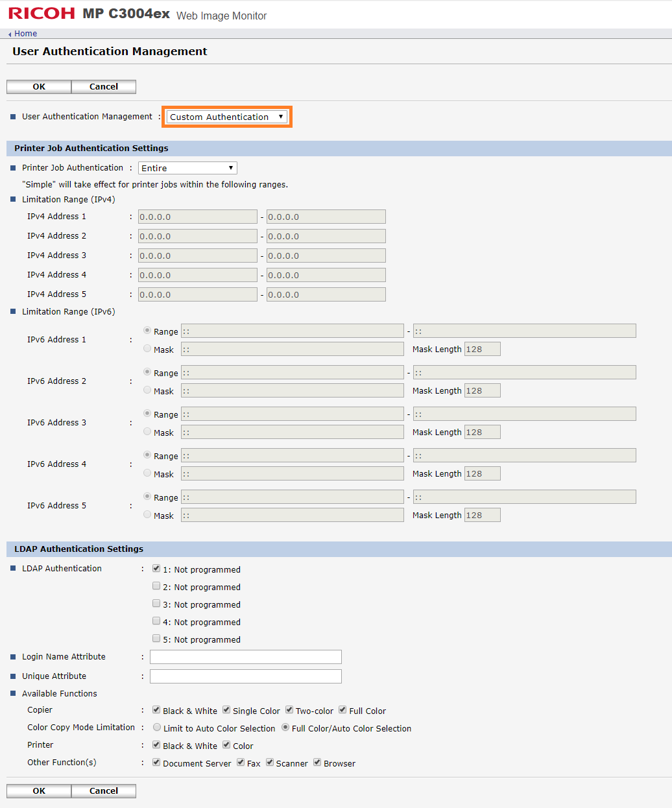The image size is (672, 808).
Task: Select the Range option for IPv6 Address 3
Action: [x=147, y=413]
